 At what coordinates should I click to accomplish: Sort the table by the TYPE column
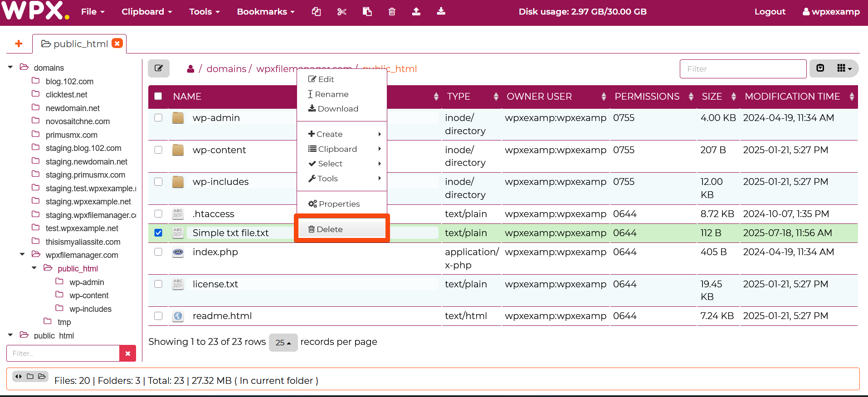472,97
